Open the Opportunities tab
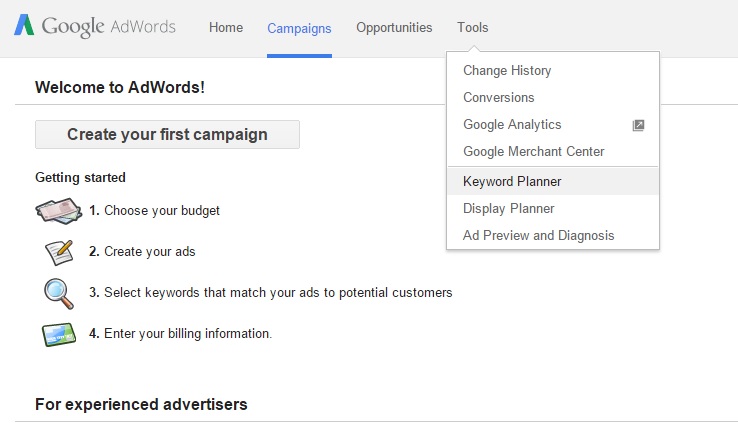This screenshot has height=423, width=738. 394,28
